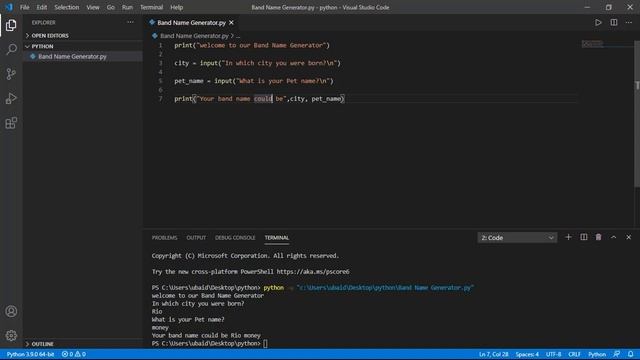Click the feedback icon in status bar
This screenshot has width=640, height=360.
click(617, 354)
